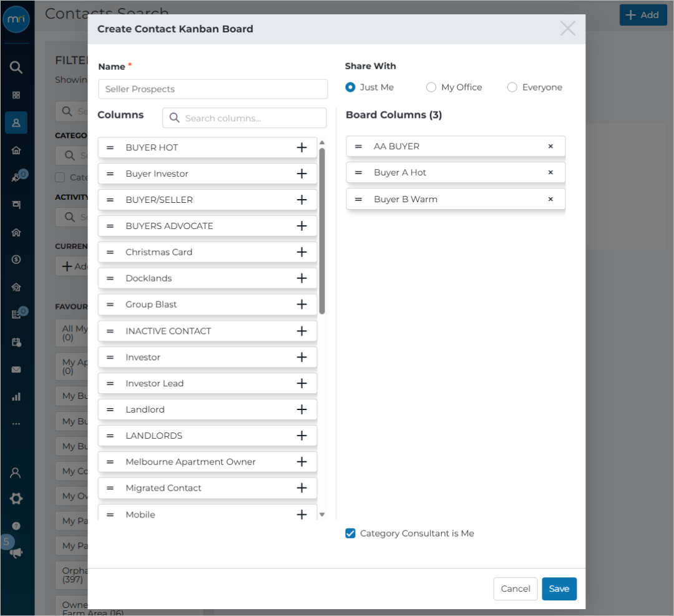The width and height of the screenshot is (674, 616).
Task: Select the Just Me sharing option
Action: click(x=350, y=87)
